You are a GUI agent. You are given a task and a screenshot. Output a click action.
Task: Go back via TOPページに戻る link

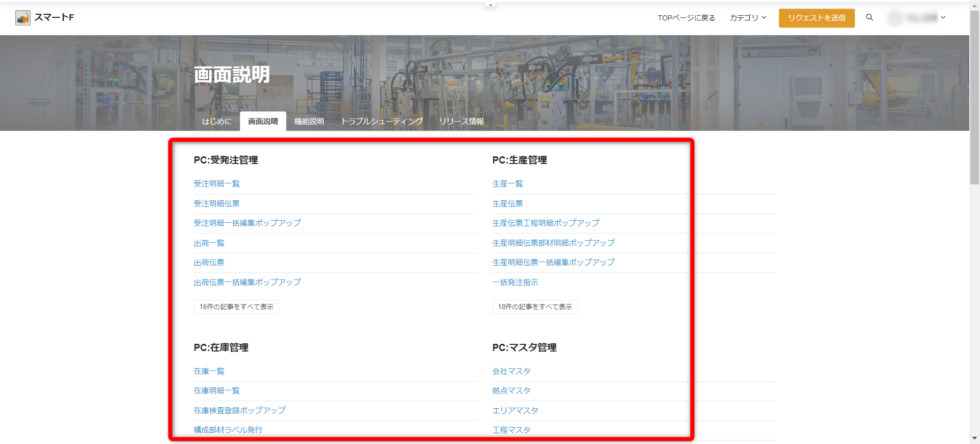pos(686,18)
